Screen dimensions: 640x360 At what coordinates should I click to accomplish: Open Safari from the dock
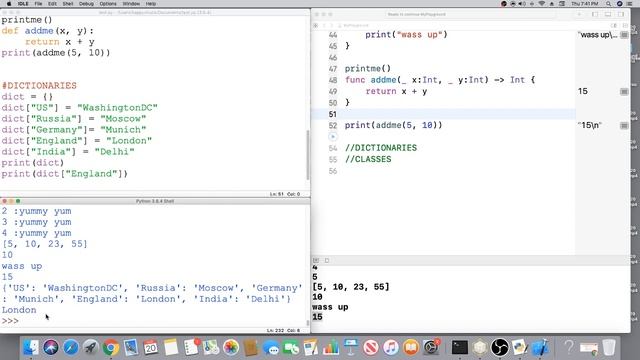pyautogui.click(x=71, y=348)
